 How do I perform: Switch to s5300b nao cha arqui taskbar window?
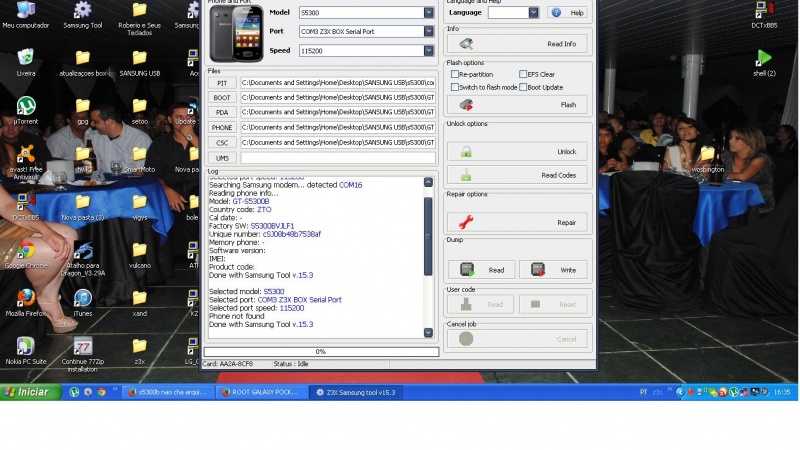(167, 392)
